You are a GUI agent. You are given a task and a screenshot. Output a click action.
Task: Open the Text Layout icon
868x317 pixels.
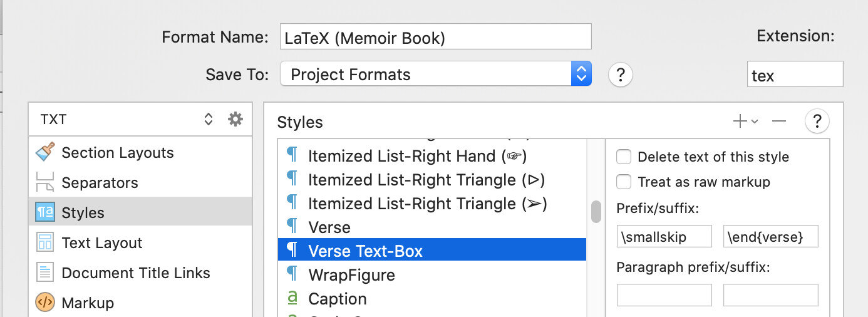click(45, 242)
